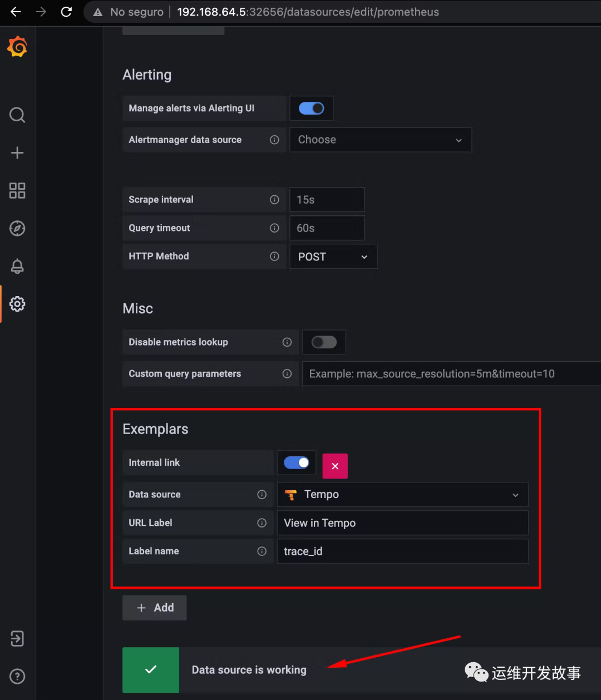This screenshot has height=700, width=601.
Task: Click the Help question mark icon
Action: pos(17,676)
